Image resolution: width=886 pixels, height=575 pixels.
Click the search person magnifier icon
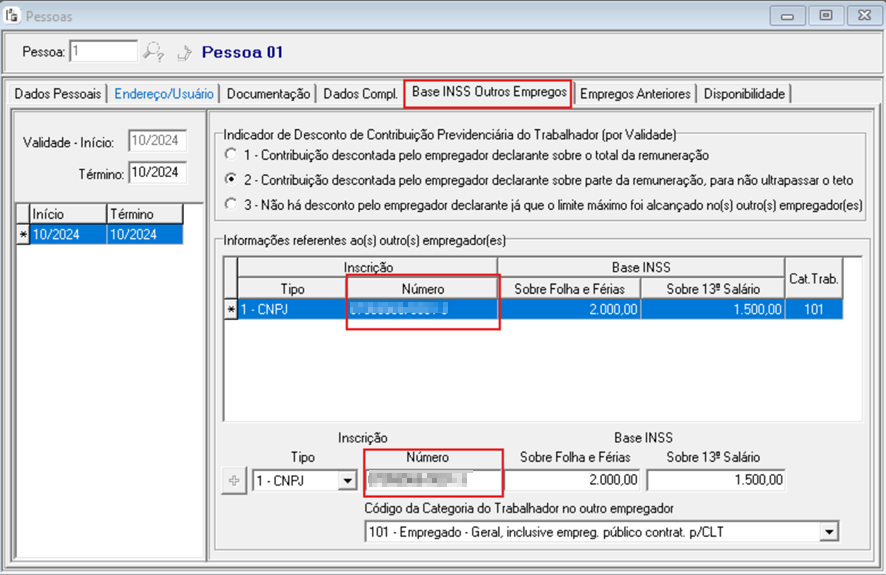click(153, 51)
